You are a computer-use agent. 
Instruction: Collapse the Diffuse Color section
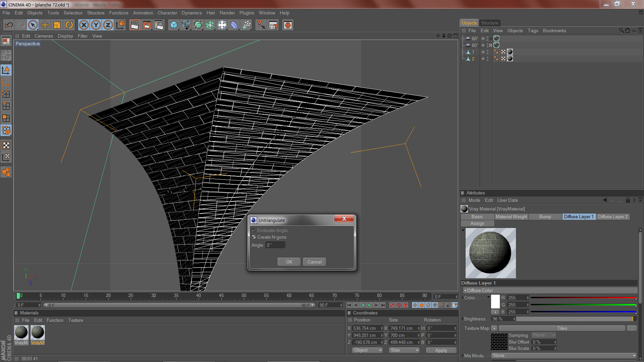(465, 290)
